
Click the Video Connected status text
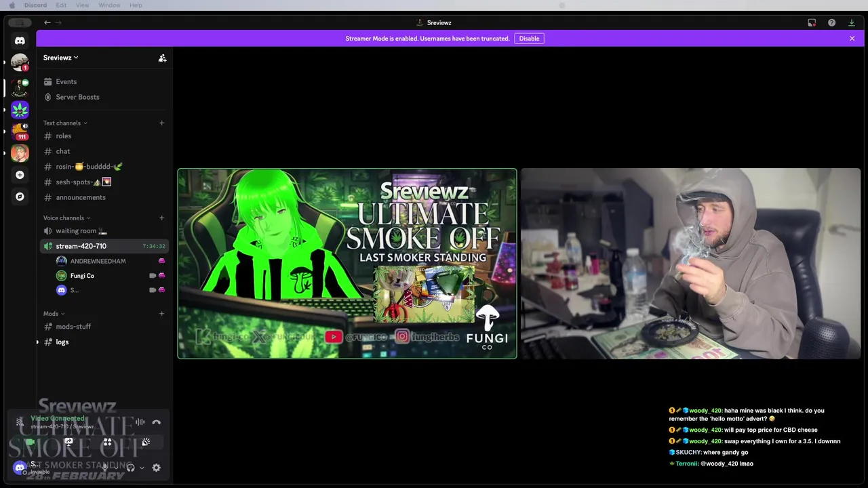click(58, 418)
